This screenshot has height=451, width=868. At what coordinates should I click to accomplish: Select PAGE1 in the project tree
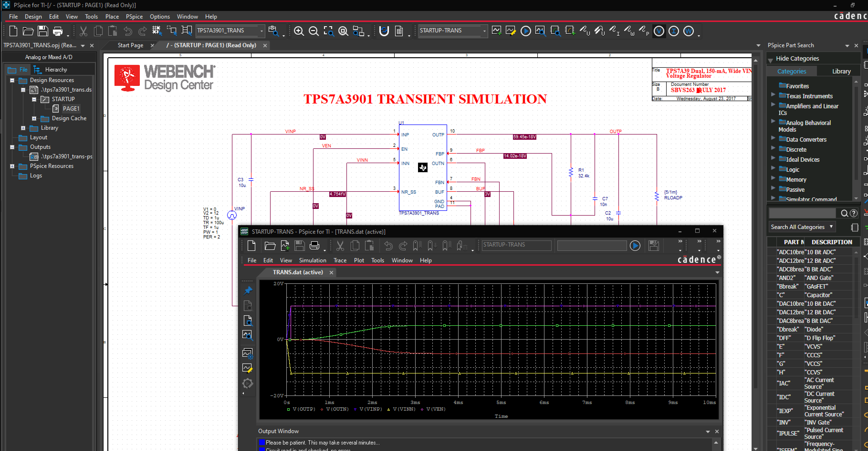click(71, 109)
